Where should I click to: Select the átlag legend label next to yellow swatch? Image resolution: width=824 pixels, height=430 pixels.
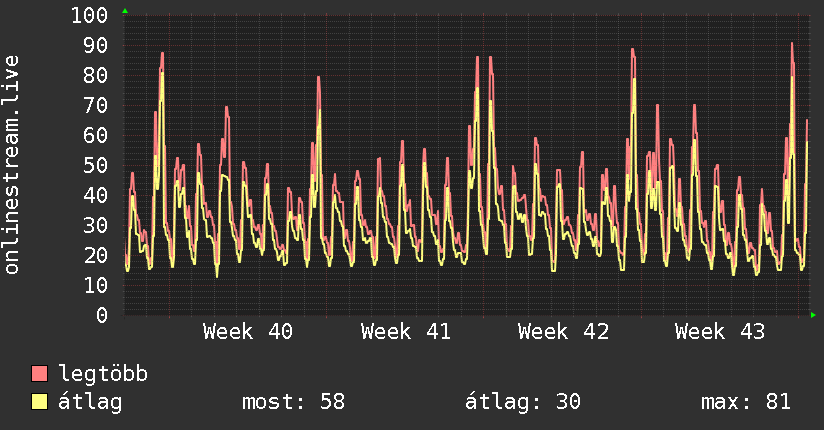[90, 402]
